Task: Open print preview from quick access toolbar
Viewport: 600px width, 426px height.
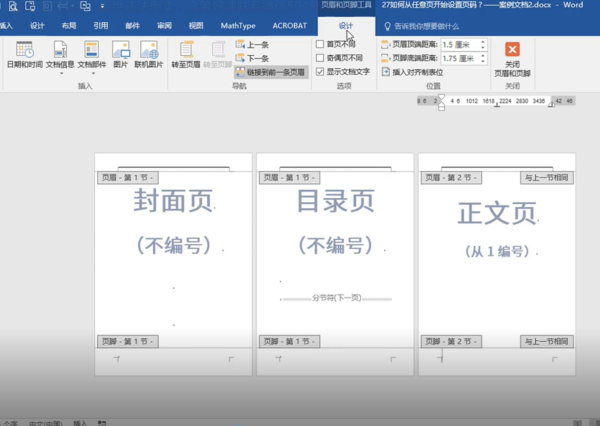Action: pos(13,6)
